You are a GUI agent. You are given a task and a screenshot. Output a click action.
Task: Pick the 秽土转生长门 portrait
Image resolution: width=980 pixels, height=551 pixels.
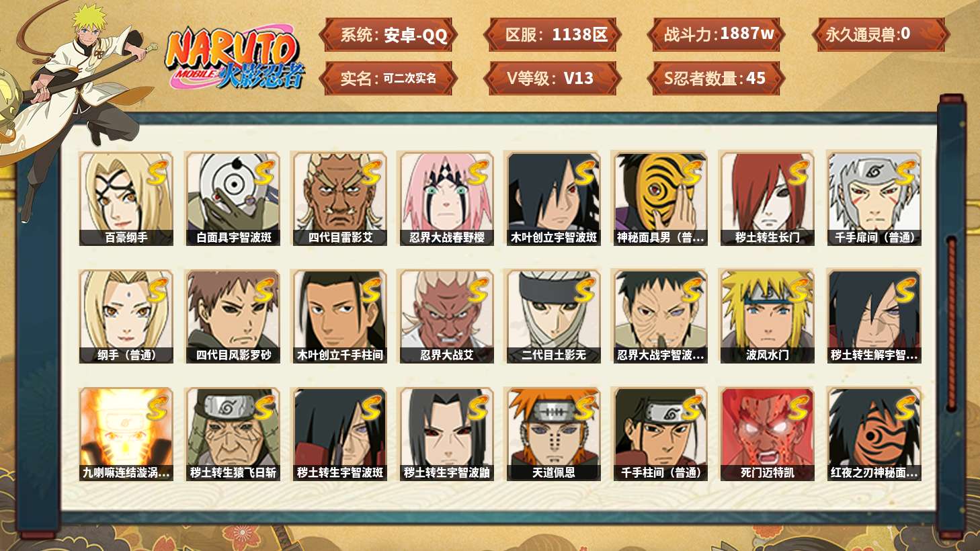coord(767,198)
